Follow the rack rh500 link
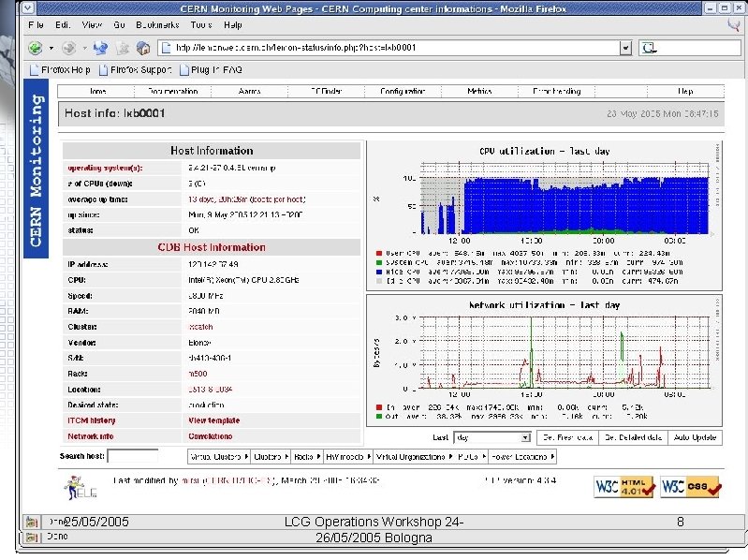Screen dimensions: 748x560 (x=198, y=374)
